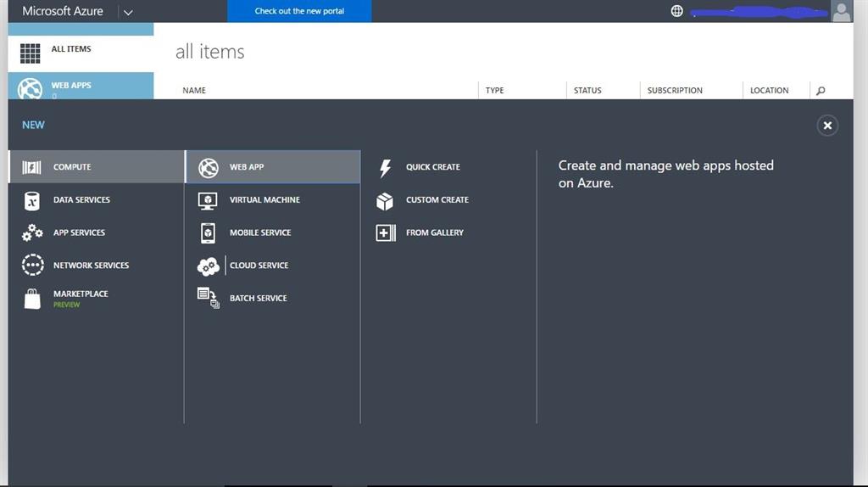
Task: Click the search magnifier in table header
Action: point(821,90)
